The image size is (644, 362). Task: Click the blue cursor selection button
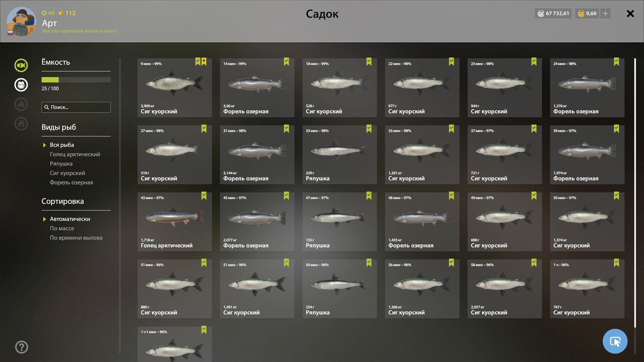pyautogui.click(x=615, y=341)
